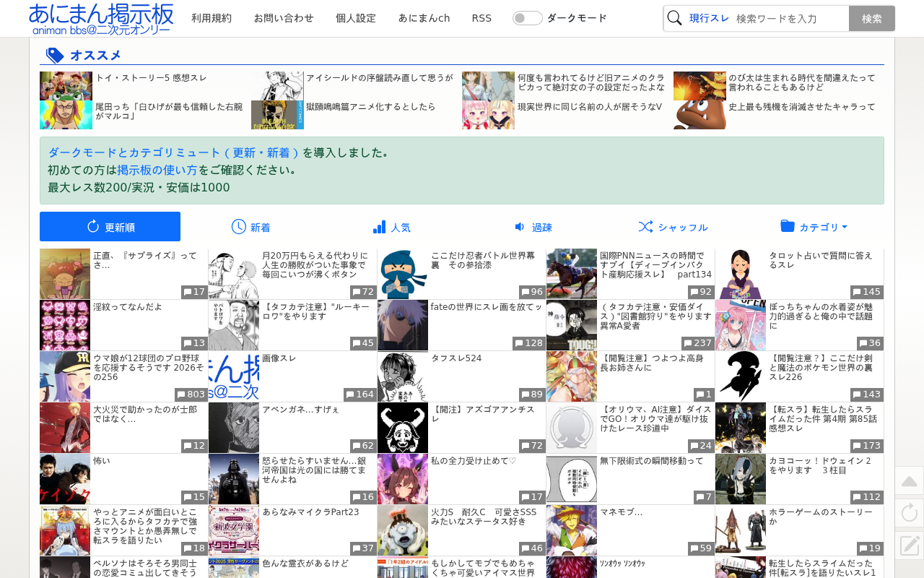Open thread fateの世界にスレ画を放てッ
924x578 pixels.
click(486, 307)
